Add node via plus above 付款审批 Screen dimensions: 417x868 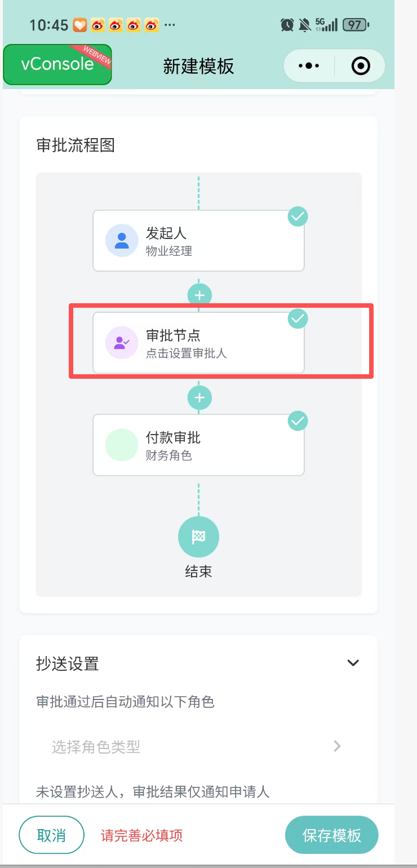(x=199, y=397)
